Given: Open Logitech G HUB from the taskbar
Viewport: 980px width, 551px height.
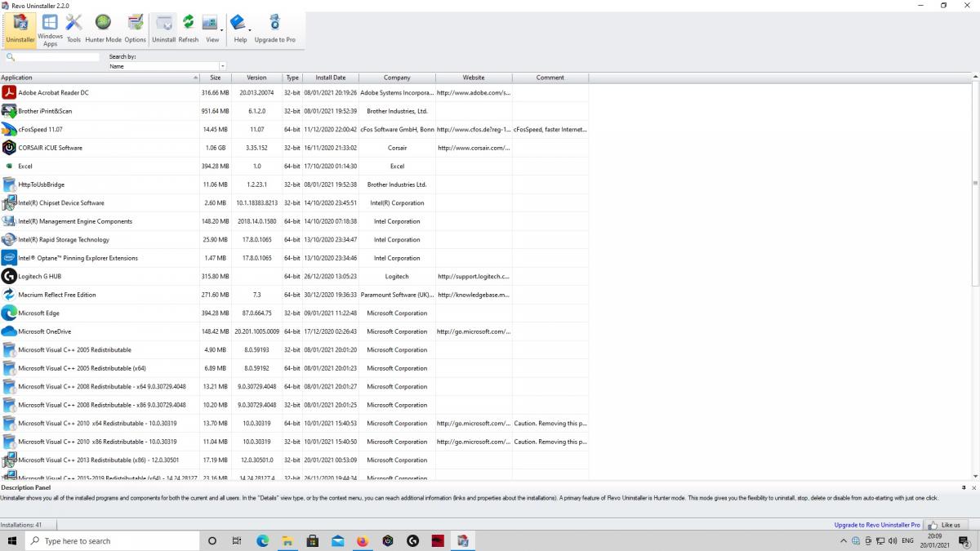Looking at the screenshot, I should 412,540.
